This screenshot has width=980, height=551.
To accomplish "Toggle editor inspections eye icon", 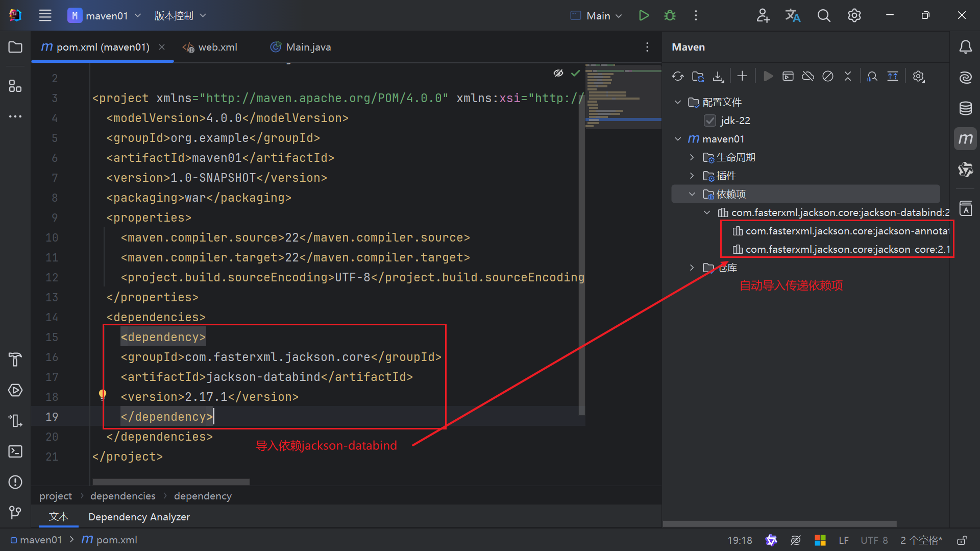I will click(558, 73).
